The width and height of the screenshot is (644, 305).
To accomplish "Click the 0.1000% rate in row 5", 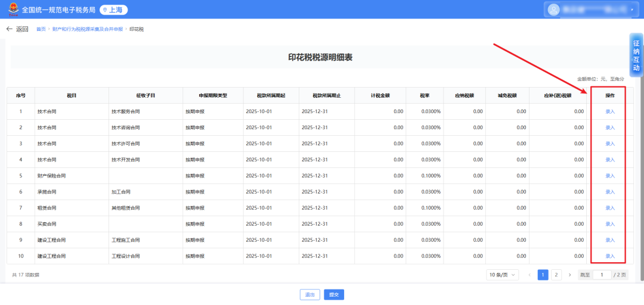I will (431, 176).
